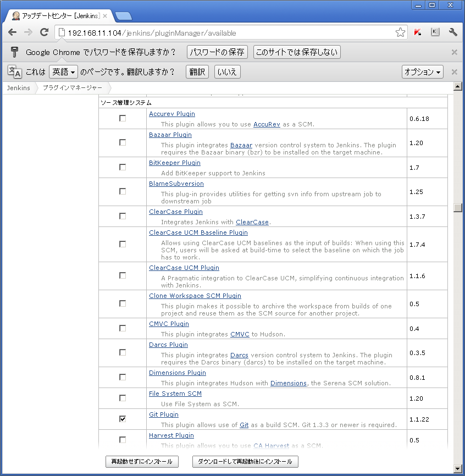Open the File System SCM link
465x476 pixels.
coord(175,394)
